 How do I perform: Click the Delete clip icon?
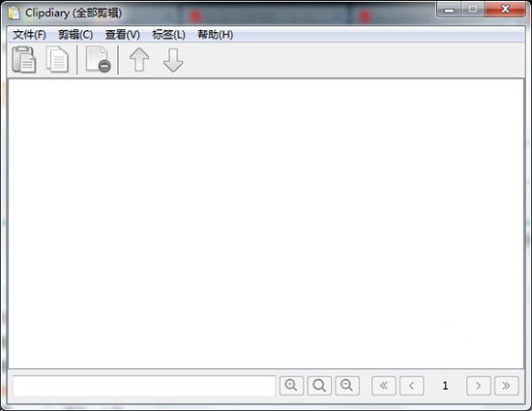tap(98, 60)
